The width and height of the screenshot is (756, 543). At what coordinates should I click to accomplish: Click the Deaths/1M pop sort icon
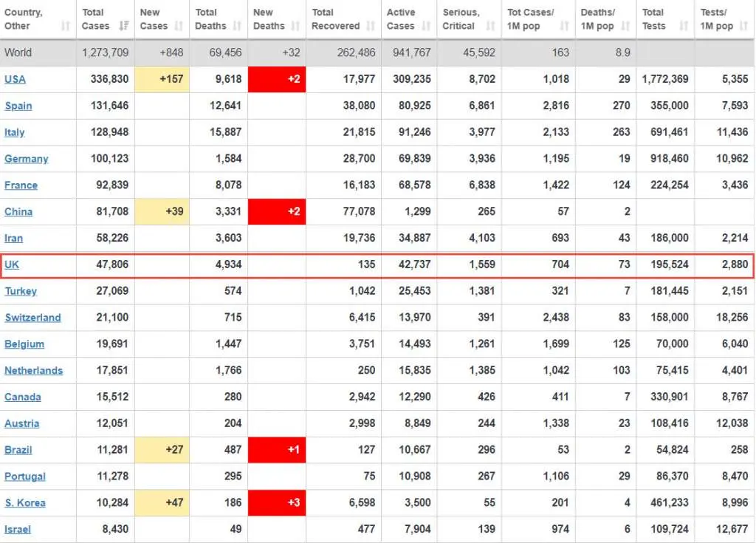coord(626,27)
